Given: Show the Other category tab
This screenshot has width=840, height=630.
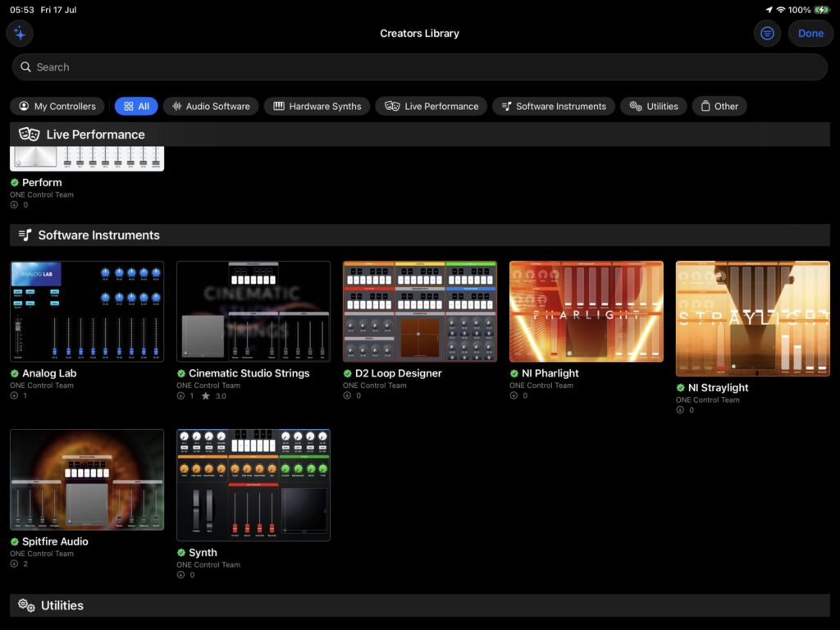Looking at the screenshot, I should pos(719,106).
